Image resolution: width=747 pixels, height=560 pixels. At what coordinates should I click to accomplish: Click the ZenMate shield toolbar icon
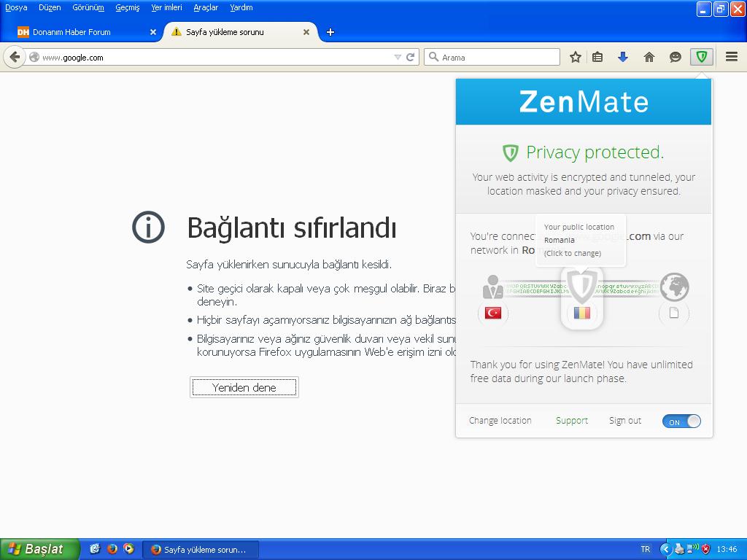point(701,57)
